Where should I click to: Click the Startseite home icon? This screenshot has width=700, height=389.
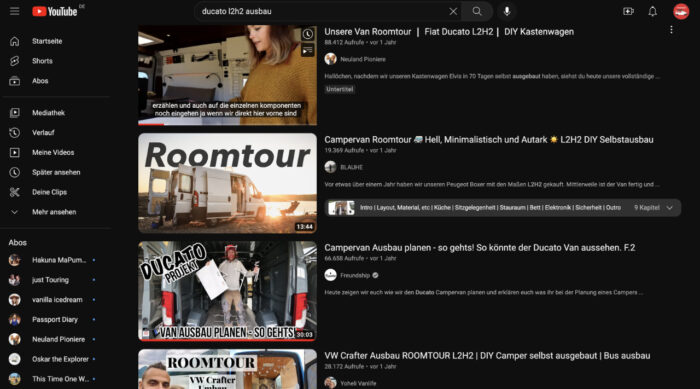[14, 41]
